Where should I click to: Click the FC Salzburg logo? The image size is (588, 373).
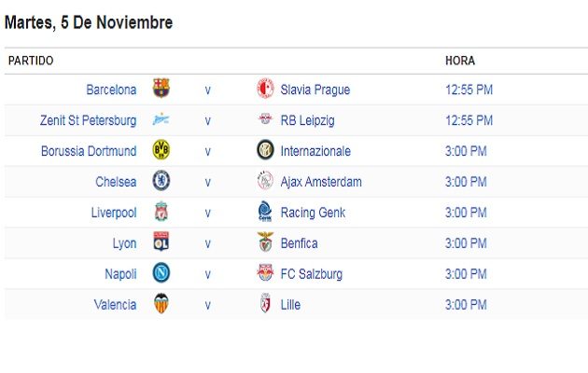click(x=265, y=274)
